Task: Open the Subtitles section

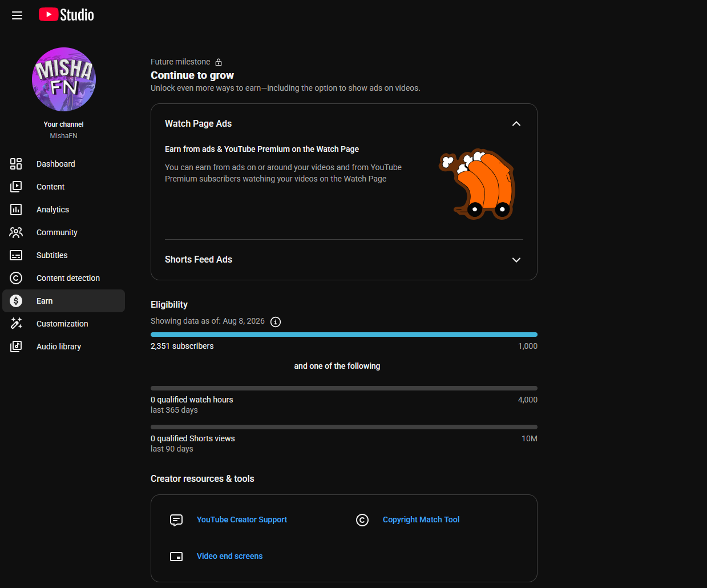Action: pyautogui.click(x=63, y=255)
